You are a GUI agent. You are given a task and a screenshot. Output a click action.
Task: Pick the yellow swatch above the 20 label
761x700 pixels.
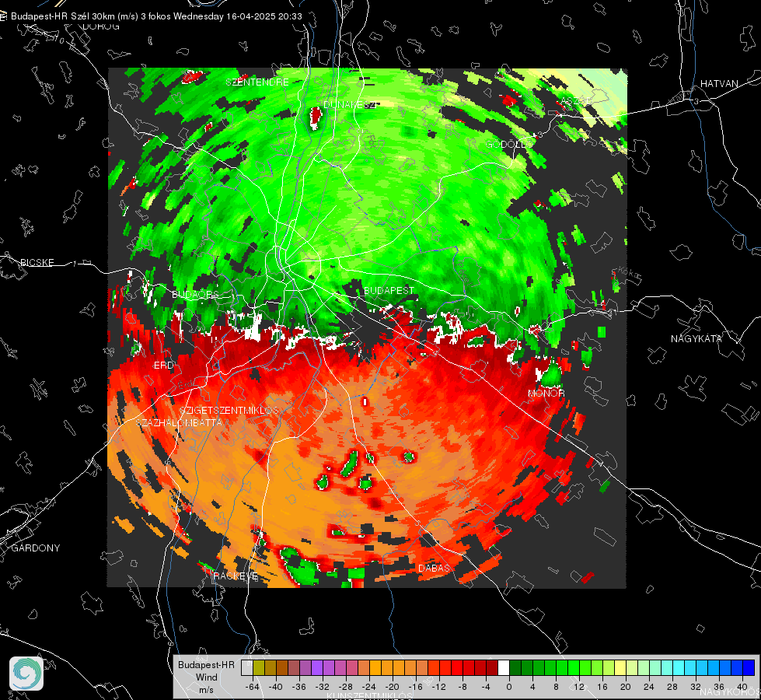click(621, 667)
